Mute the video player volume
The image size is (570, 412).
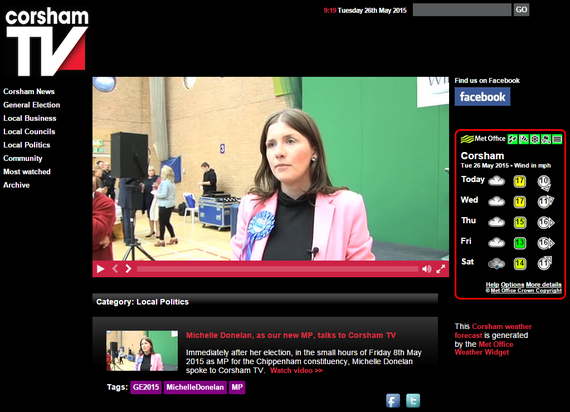[426, 269]
